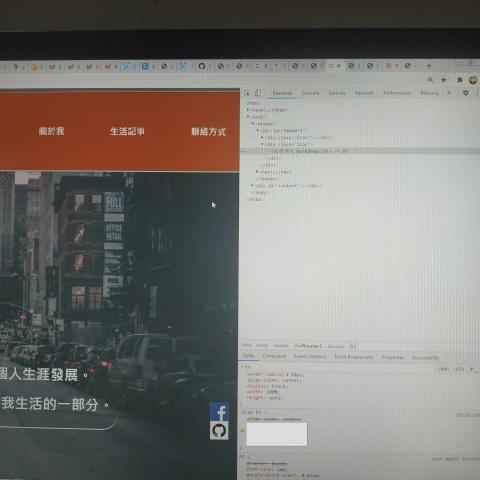480x480 pixels.
Task: Activate the DevTools inspect element picker icon
Action: pyautogui.click(x=247, y=93)
